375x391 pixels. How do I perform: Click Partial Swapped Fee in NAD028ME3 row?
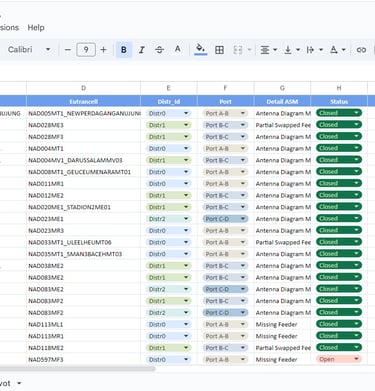pyautogui.click(x=283, y=125)
